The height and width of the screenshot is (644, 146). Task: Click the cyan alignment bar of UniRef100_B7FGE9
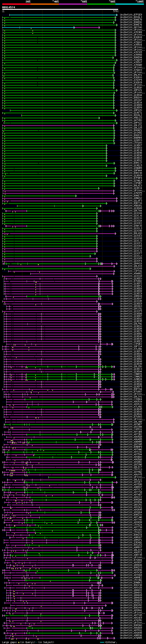coord(63,15)
